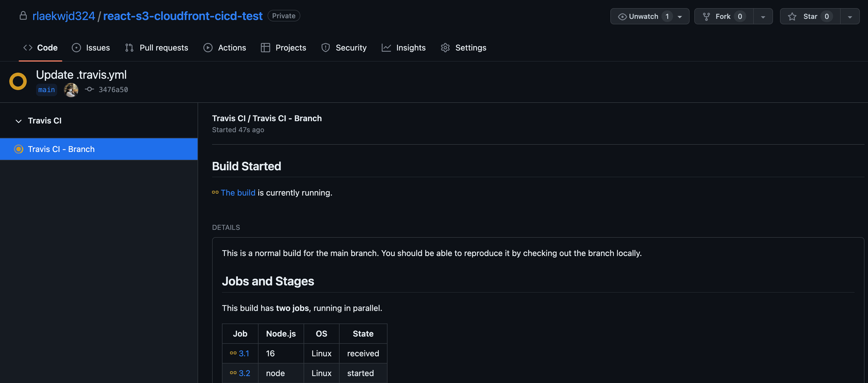Click the DETAILS section label

point(226,228)
